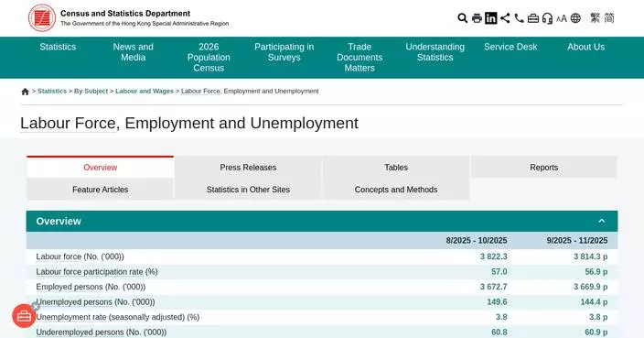Image resolution: width=644 pixels, height=338 pixels.
Task: Open the red floating toolbox button
Action: pos(24,316)
